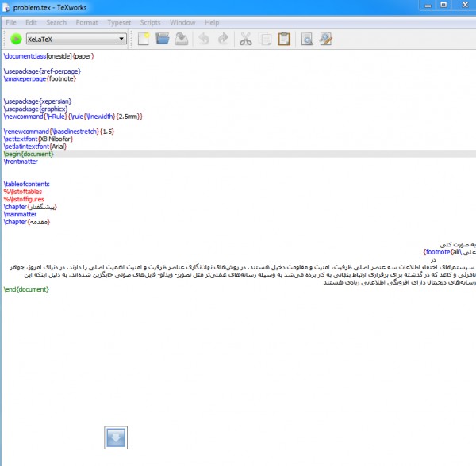The image size is (476, 466).
Task: Open the Scripts menu
Action: 150,23
